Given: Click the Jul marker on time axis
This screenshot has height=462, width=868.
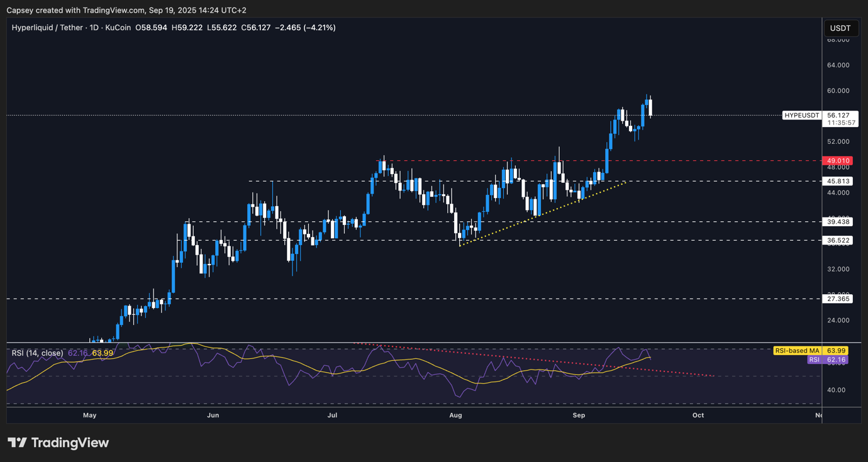Looking at the screenshot, I should 333,415.
